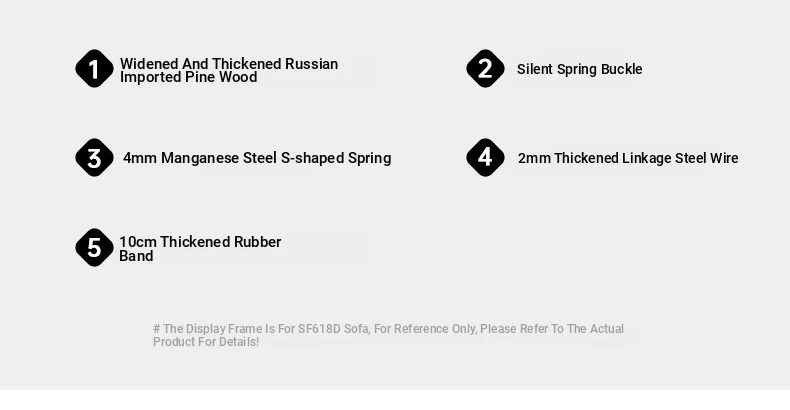This screenshot has height=410, width=790.
Task: Select the number 4 diamond icon
Action: tap(485, 158)
